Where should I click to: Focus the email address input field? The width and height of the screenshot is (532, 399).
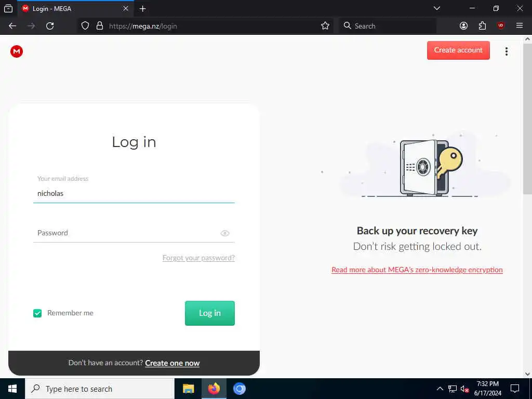134,193
